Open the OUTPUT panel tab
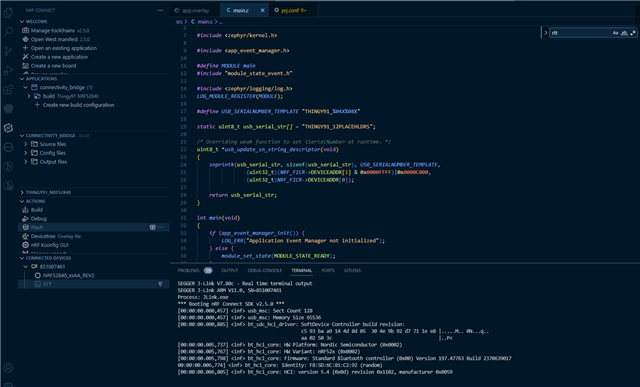The width and height of the screenshot is (640, 387). coord(229,270)
